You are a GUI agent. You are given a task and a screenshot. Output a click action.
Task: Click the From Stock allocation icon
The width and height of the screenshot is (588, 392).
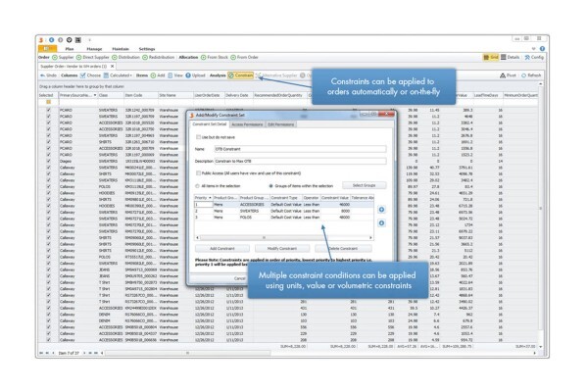pyautogui.click(x=203, y=58)
